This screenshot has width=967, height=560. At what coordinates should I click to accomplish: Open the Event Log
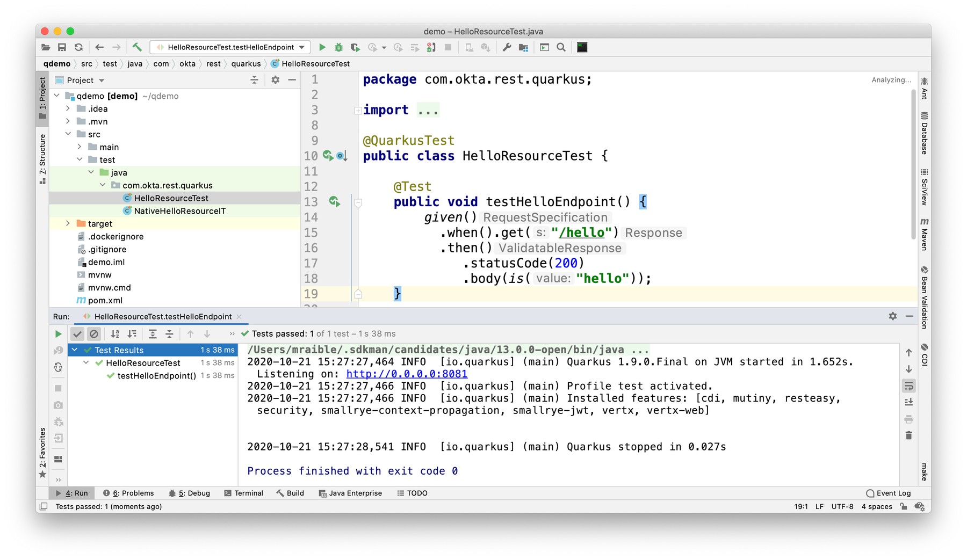[888, 493]
